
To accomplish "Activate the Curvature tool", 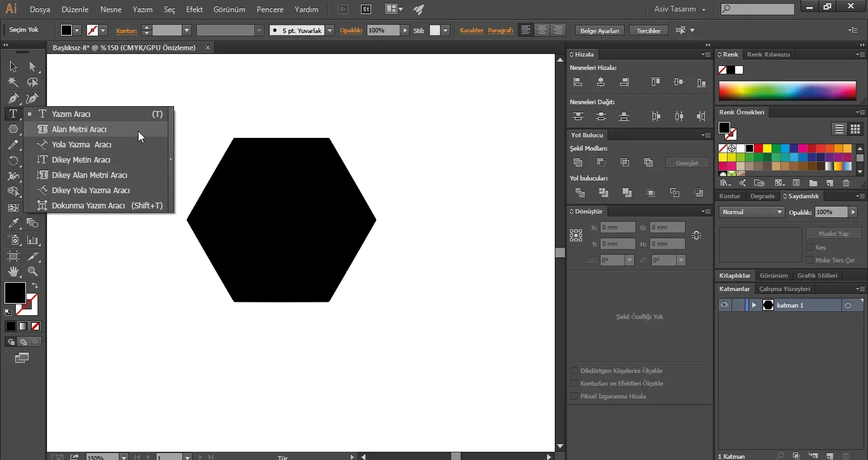I will point(32,98).
